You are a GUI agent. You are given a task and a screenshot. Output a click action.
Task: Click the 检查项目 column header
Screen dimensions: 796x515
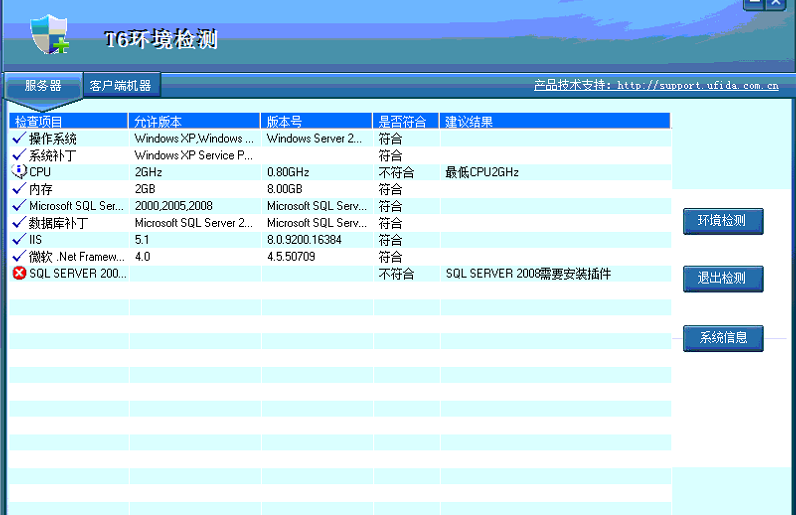point(69,121)
